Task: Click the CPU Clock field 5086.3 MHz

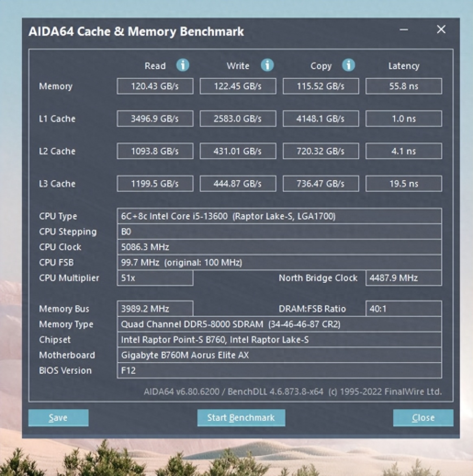Action: click(x=279, y=247)
